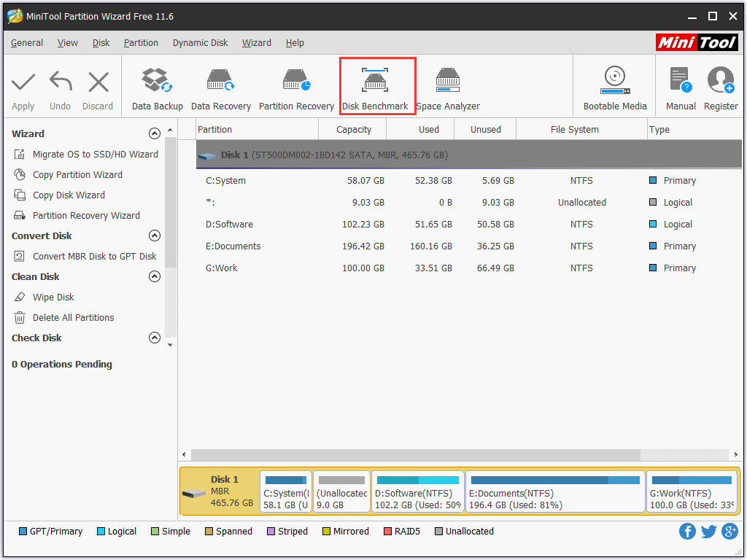Viewport: 747px width, 560px height.
Task: Select the Unallocated 9.0 GB block in disk map
Action: point(341,491)
